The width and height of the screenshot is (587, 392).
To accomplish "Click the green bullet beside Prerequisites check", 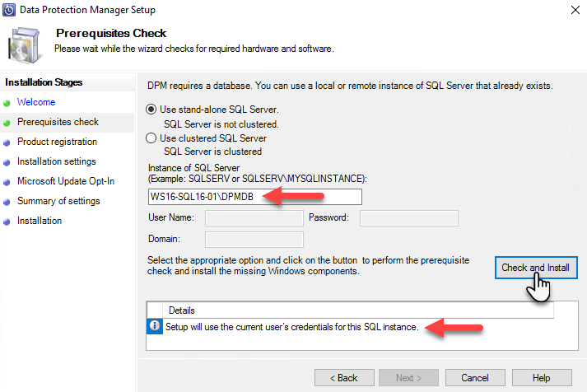I will (7, 123).
